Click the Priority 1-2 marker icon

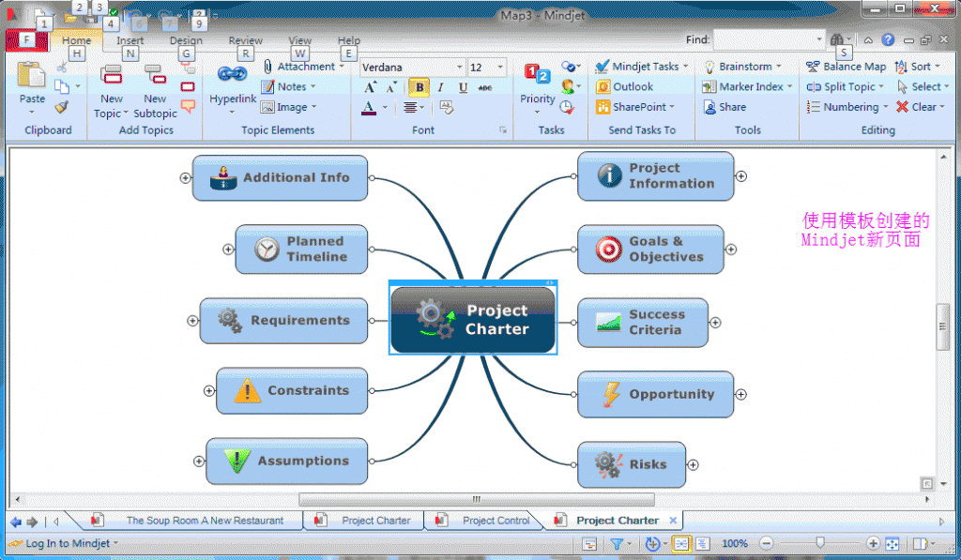click(537, 75)
